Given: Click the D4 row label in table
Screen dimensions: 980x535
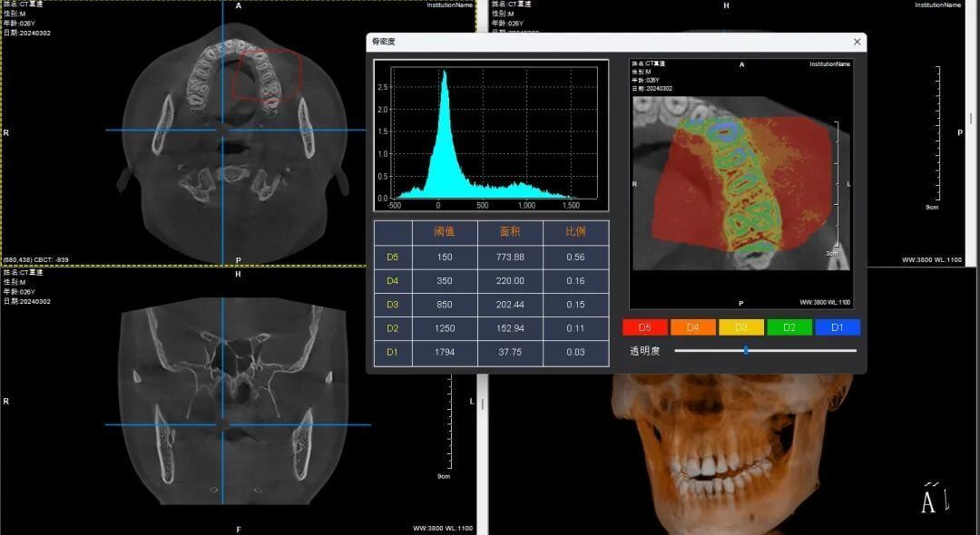Looking at the screenshot, I should tap(393, 281).
